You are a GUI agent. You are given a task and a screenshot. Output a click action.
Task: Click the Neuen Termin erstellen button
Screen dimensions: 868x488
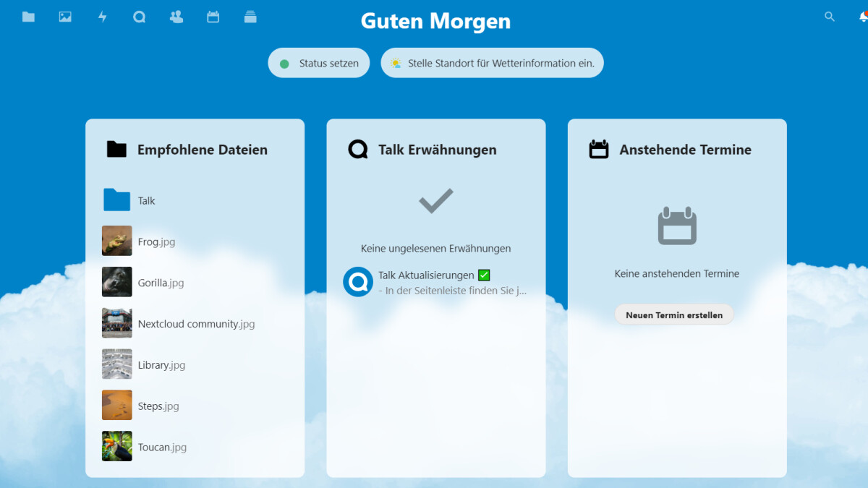point(674,315)
